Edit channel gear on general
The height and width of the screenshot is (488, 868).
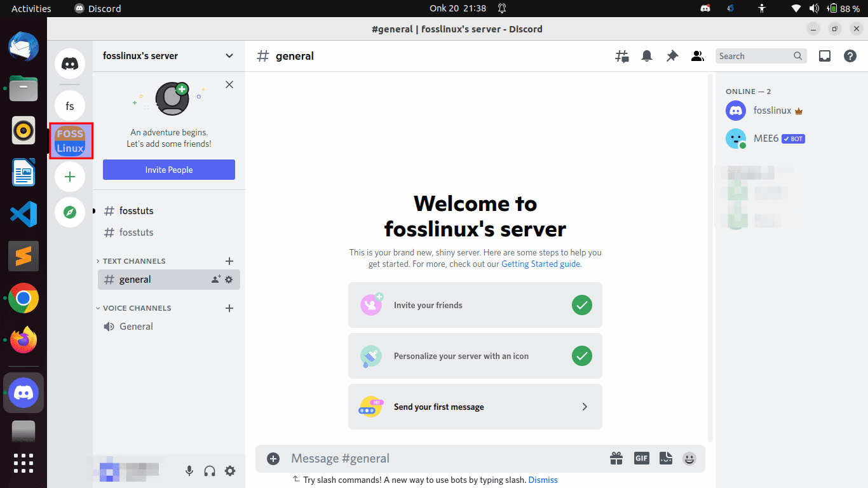click(x=229, y=279)
